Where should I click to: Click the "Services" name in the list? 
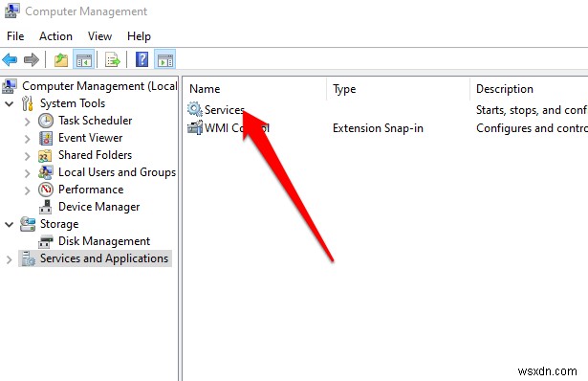[225, 109]
